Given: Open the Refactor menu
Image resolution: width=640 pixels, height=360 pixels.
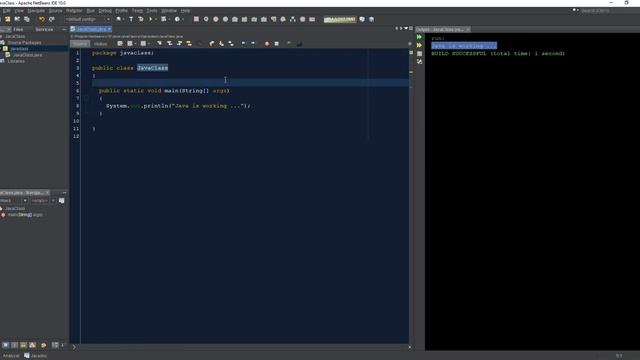Looking at the screenshot, I should tap(74, 11).
